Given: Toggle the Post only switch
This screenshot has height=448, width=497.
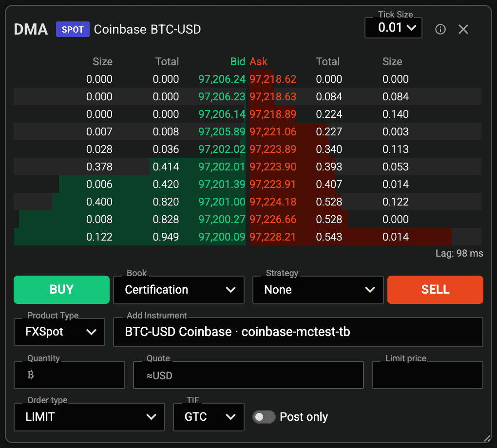Looking at the screenshot, I should click(264, 417).
